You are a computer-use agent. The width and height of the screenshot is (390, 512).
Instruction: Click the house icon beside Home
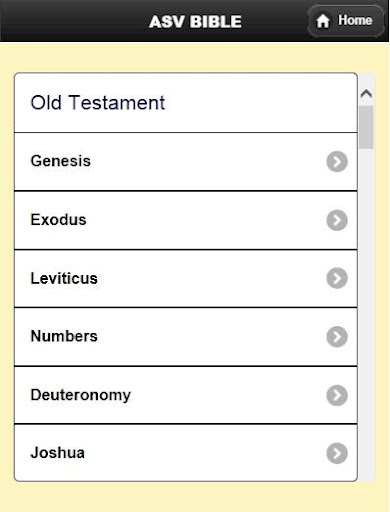(x=323, y=21)
